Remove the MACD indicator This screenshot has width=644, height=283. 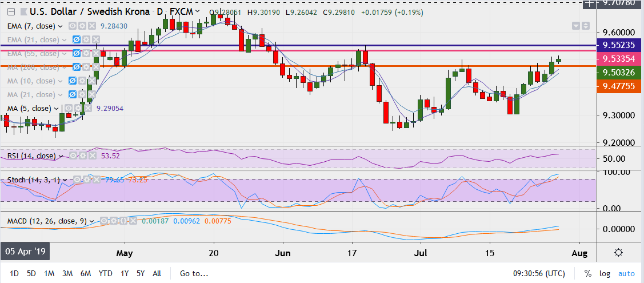pyautogui.click(x=132, y=221)
